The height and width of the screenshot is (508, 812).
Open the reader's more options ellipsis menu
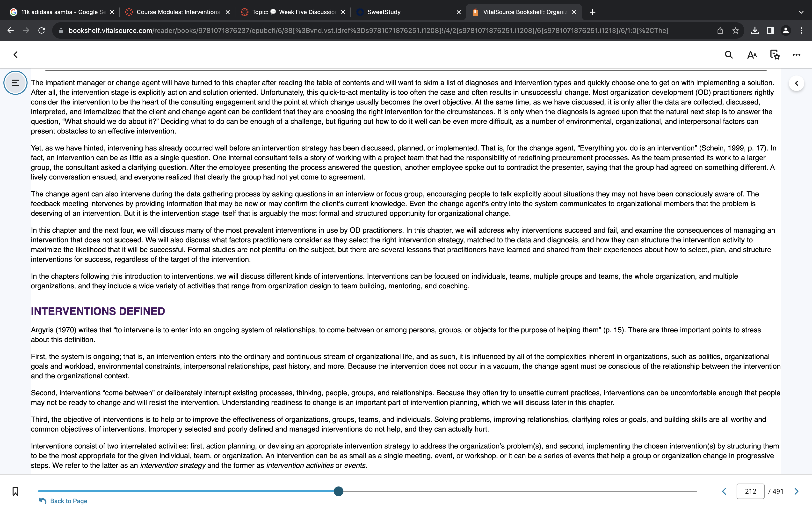796,55
